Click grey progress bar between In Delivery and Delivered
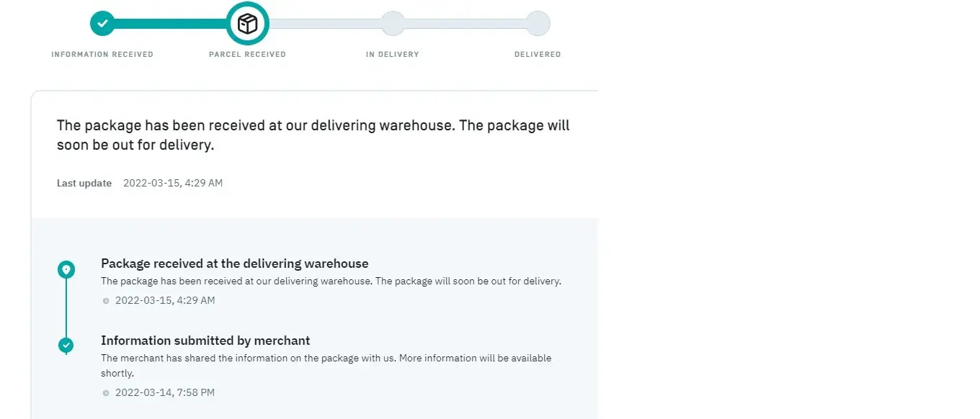The image size is (980, 419). 465,24
